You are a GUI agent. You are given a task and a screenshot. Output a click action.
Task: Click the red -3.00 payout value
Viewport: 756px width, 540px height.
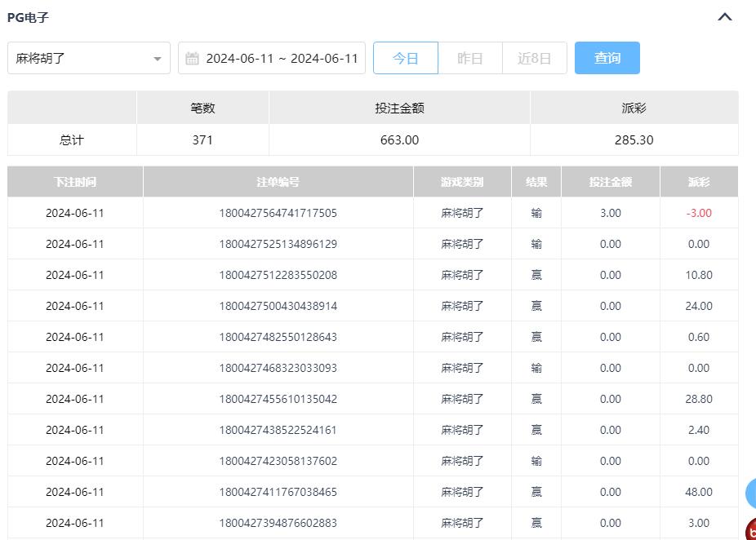coord(699,213)
